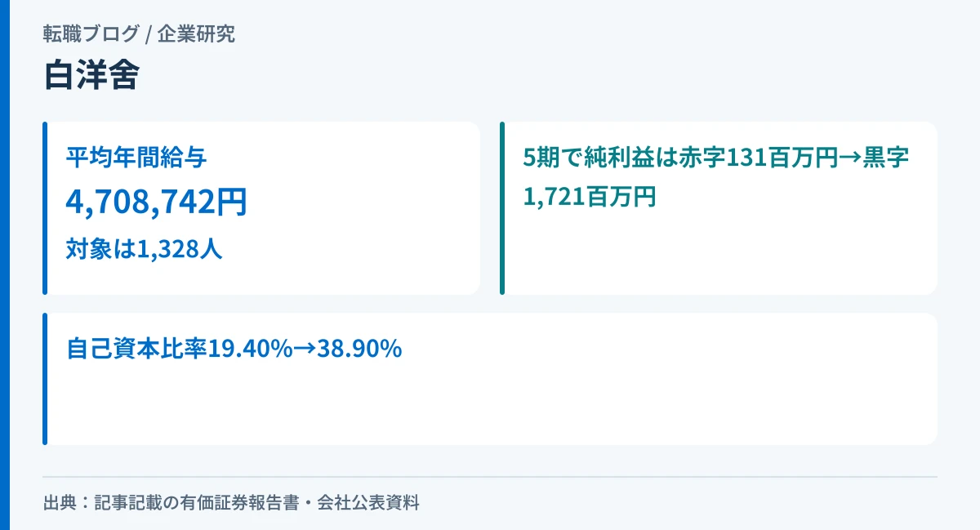The width and height of the screenshot is (980, 530).
Task: Click the 対象は1,328人 text
Action: (145, 249)
